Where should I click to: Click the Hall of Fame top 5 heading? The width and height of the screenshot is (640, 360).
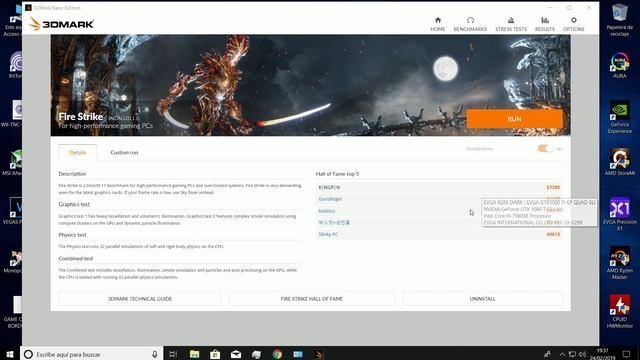click(x=338, y=174)
